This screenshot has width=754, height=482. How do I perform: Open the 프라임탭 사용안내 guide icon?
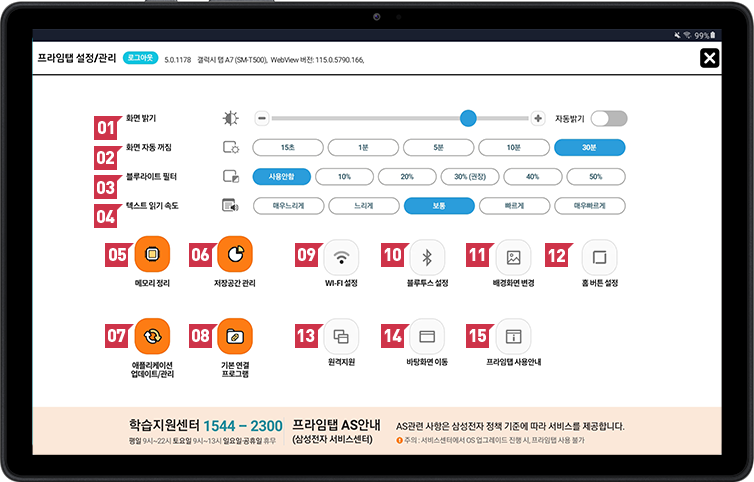click(514, 336)
